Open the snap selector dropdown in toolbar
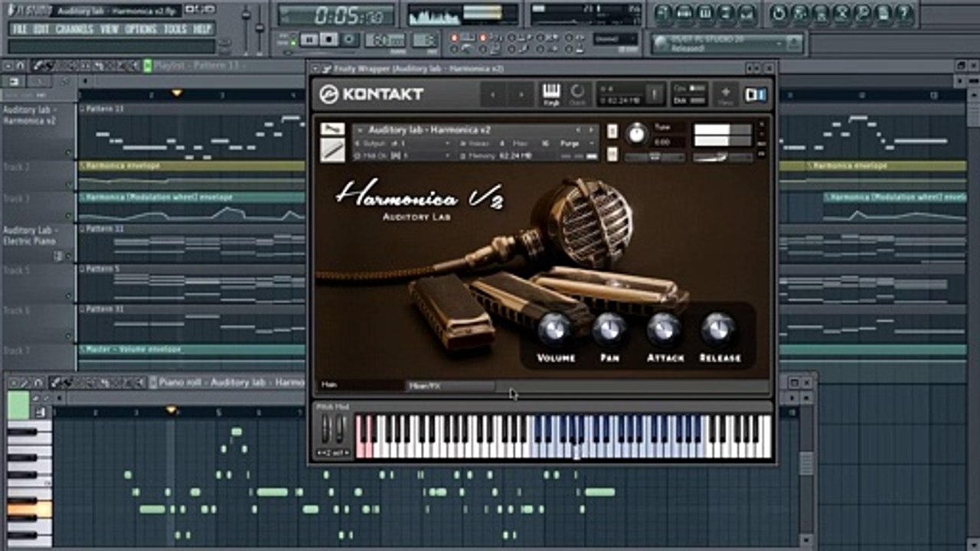980x551 pixels. click(617, 38)
